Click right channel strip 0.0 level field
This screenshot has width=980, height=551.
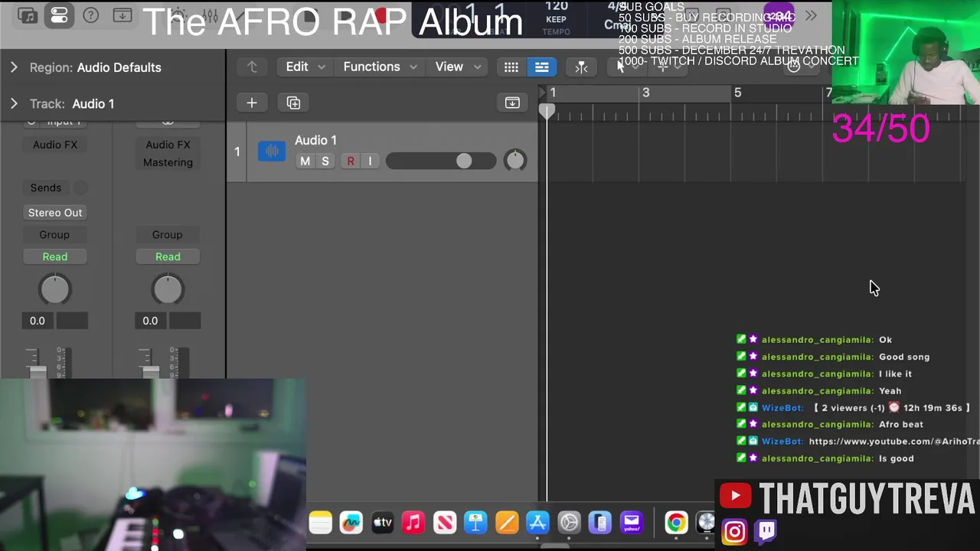pos(150,321)
